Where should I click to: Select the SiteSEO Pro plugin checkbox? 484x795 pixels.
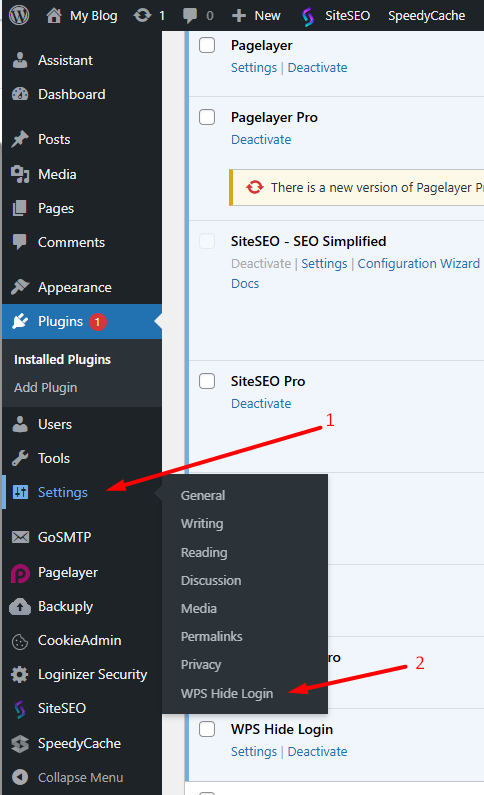point(207,381)
